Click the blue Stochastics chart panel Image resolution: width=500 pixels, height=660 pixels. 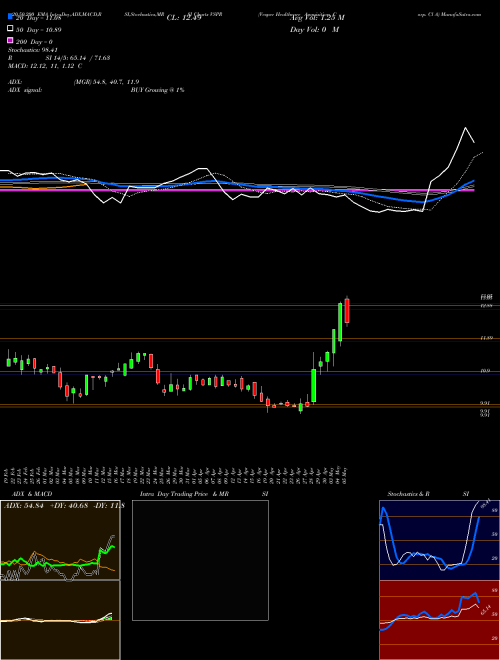coord(439,540)
